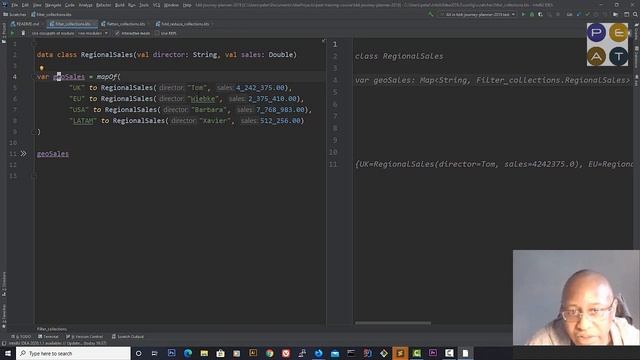The width and height of the screenshot is (640, 360).
Task: Open the View menu
Action: (37, 5)
